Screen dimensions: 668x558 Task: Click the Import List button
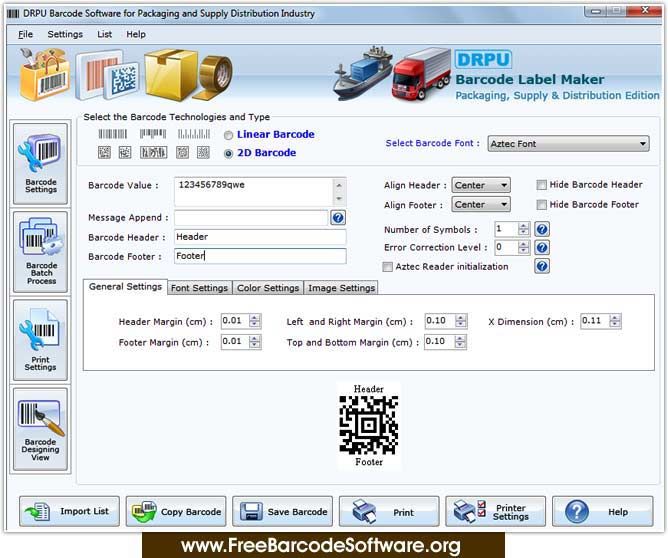click(x=69, y=511)
